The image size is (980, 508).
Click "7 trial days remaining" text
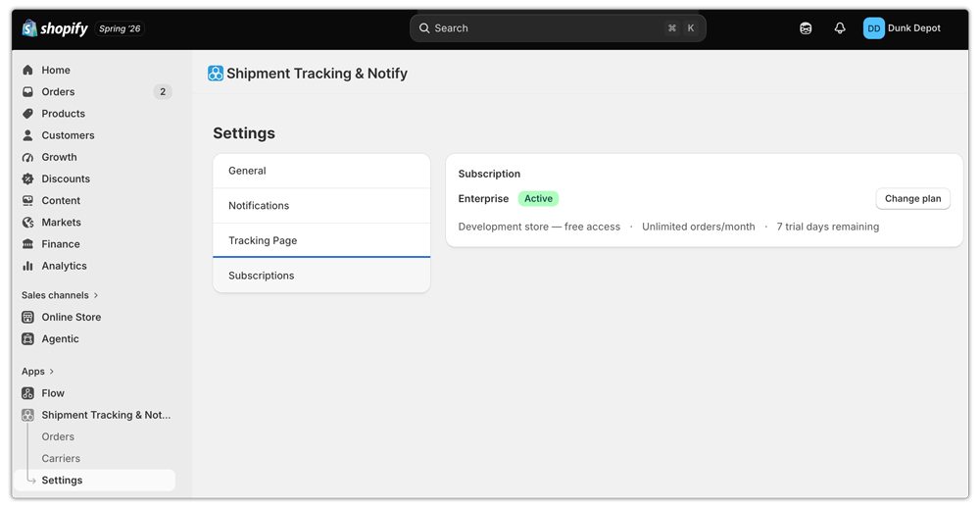pyautogui.click(x=827, y=227)
